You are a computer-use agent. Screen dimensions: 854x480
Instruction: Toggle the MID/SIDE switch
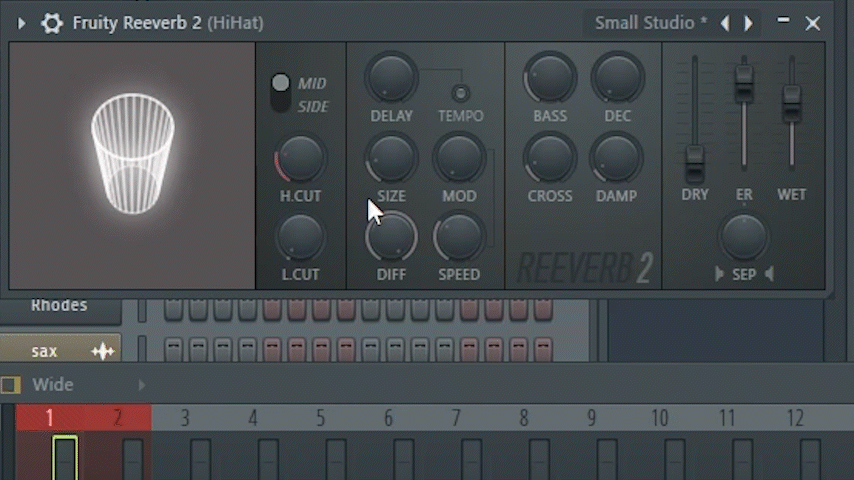click(x=280, y=93)
